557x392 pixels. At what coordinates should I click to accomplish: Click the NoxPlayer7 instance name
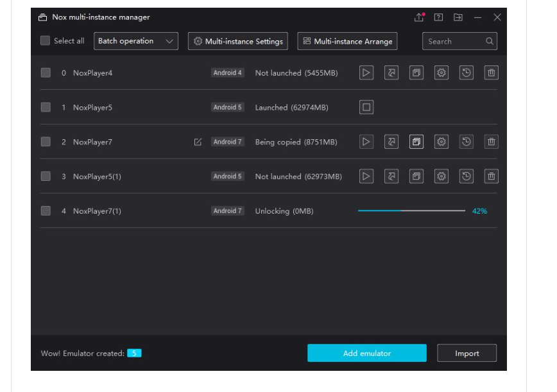[x=92, y=142]
